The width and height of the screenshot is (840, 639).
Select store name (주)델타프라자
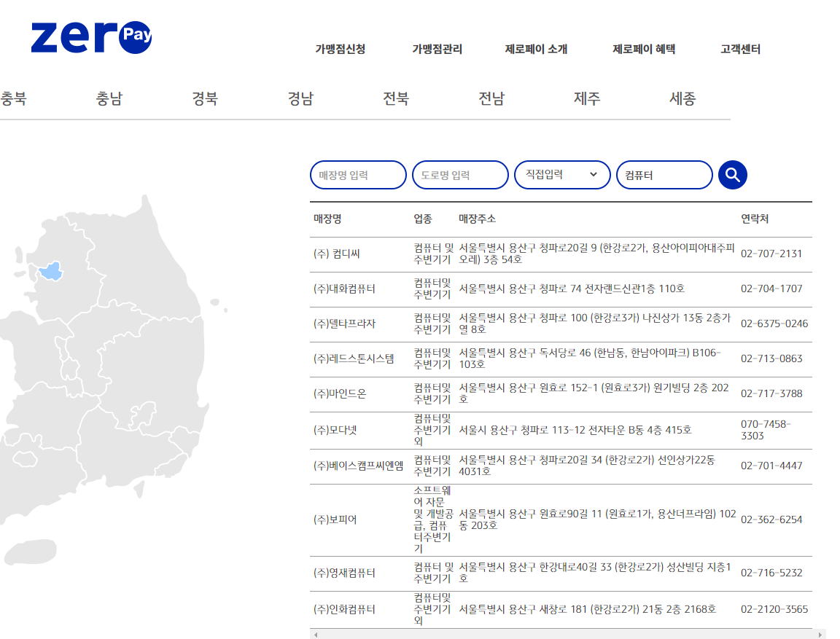click(x=344, y=324)
